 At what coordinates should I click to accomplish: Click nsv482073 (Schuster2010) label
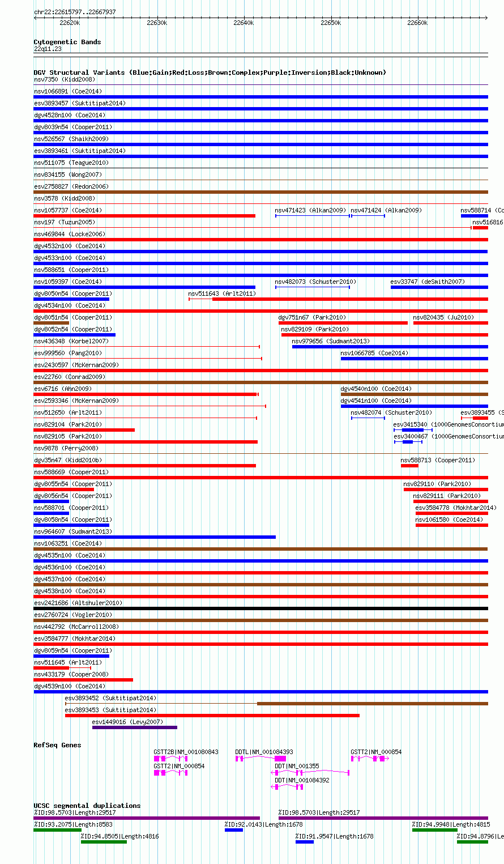point(315,282)
